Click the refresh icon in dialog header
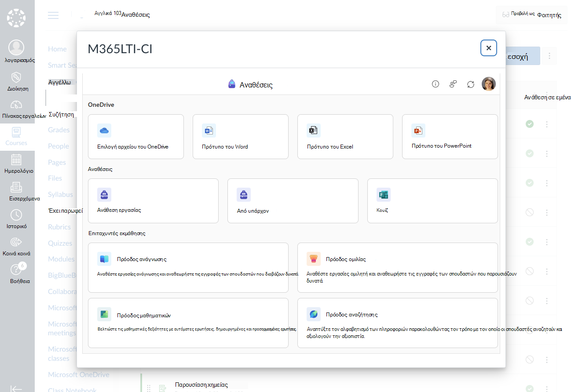 pyautogui.click(x=471, y=84)
